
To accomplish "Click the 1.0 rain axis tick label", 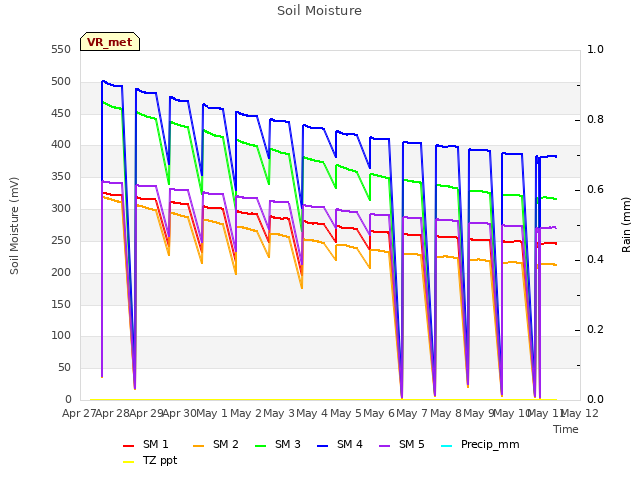I will pyautogui.click(x=595, y=50).
